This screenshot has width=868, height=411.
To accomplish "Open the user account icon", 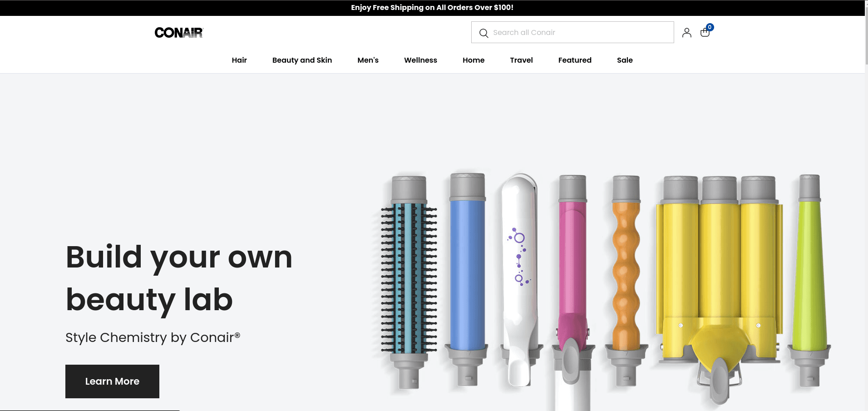I will (686, 33).
